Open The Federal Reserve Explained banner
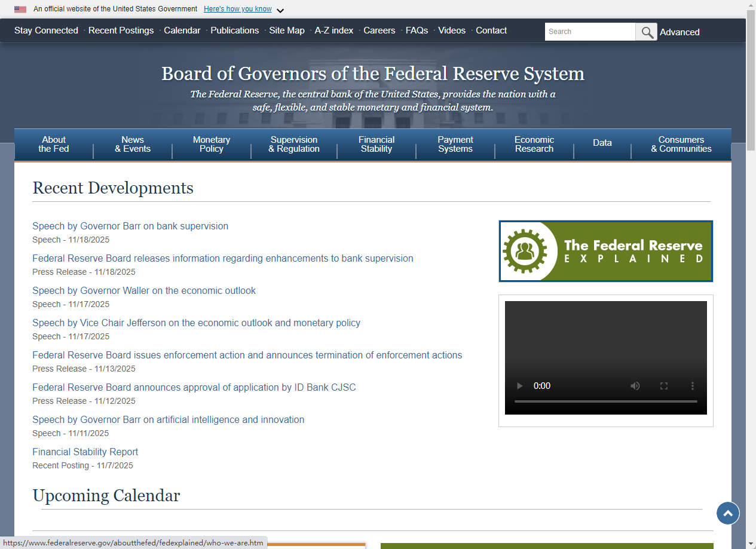Image resolution: width=756 pixels, height=549 pixels. pyautogui.click(x=605, y=251)
